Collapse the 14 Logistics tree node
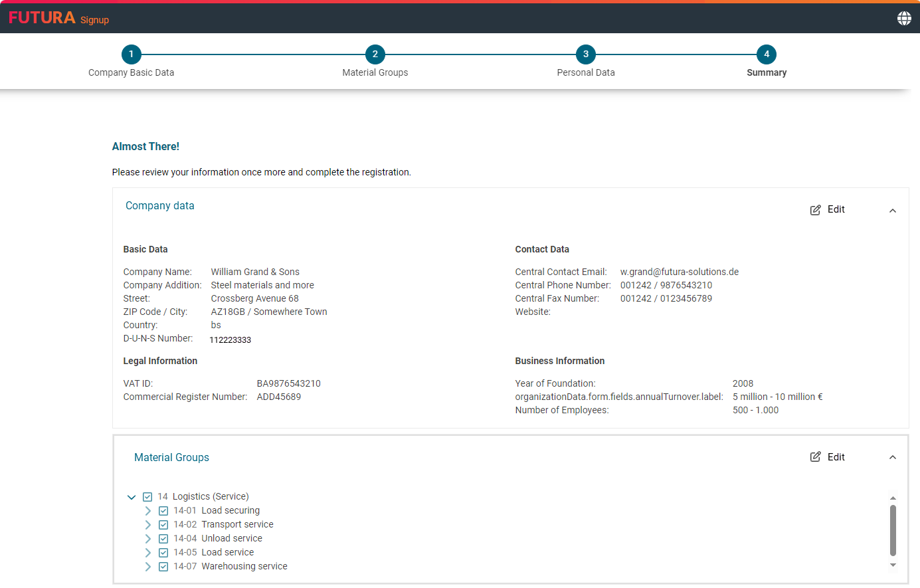This screenshot has height=588, width=920. [132, 497]
